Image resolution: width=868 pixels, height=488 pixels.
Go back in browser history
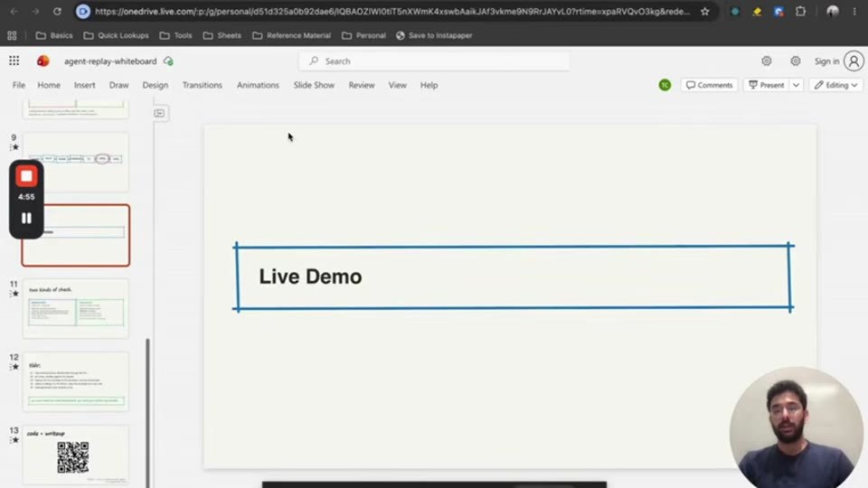coord(14,11)
